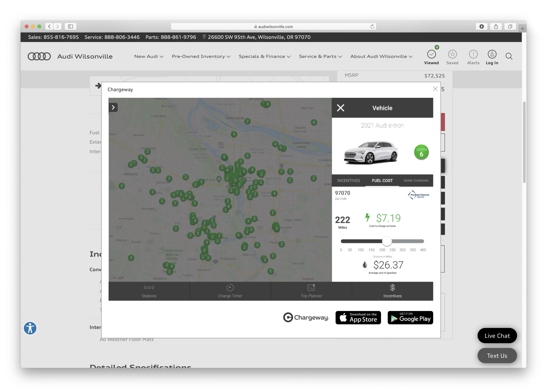Open the Stations panel
547x392 pixels.
click(x=149, y=291)
